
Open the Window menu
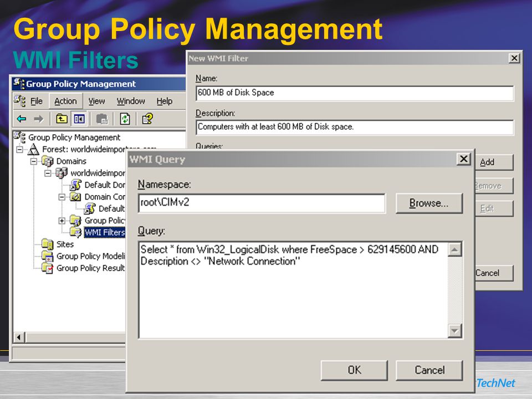coord(131,101)
